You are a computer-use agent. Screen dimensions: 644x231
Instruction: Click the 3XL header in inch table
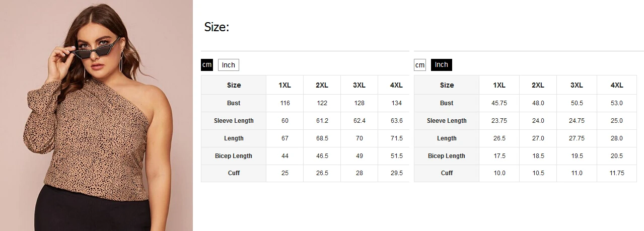(577, 85)
